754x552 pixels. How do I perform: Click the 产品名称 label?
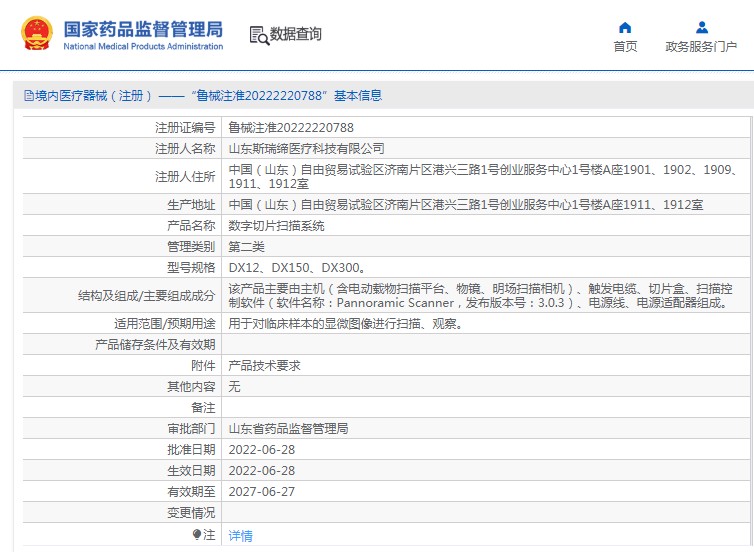pyautogui.click(x=191, y=226)
